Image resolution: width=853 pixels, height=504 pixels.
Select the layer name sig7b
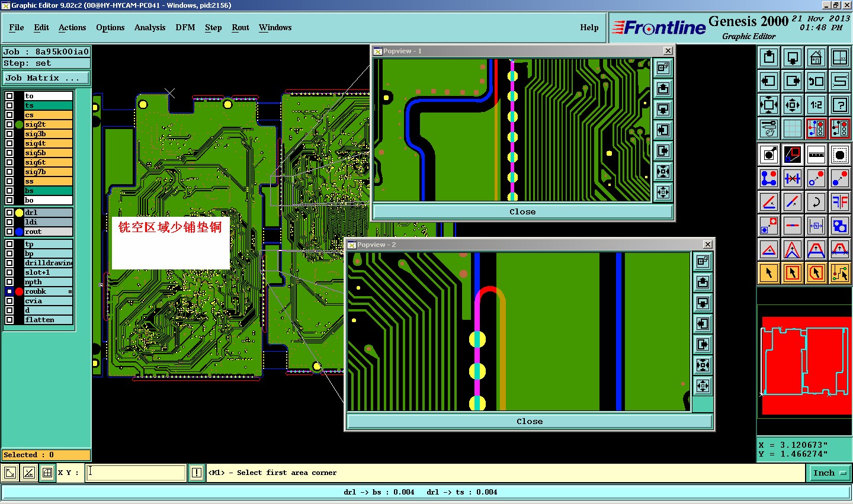pyautogui.click(x=48, y=172)
